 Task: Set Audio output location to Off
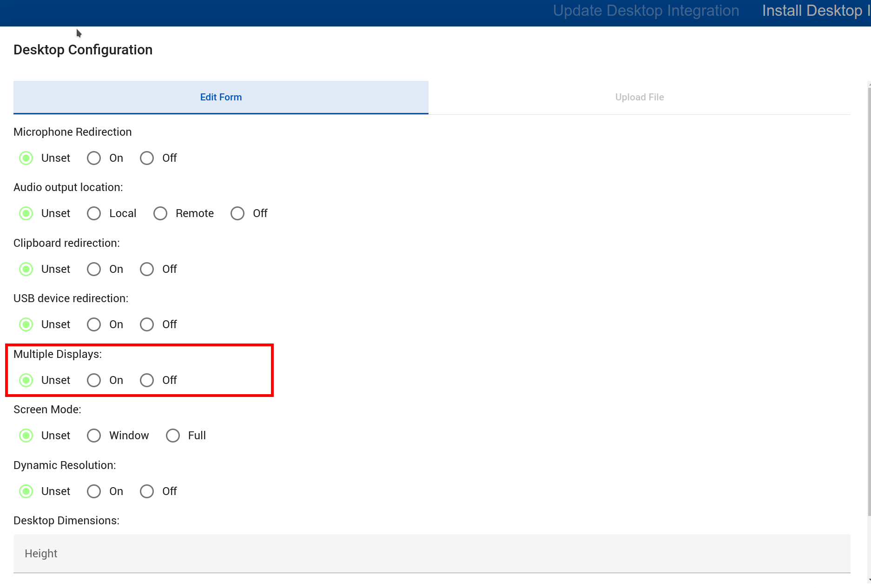238,213
